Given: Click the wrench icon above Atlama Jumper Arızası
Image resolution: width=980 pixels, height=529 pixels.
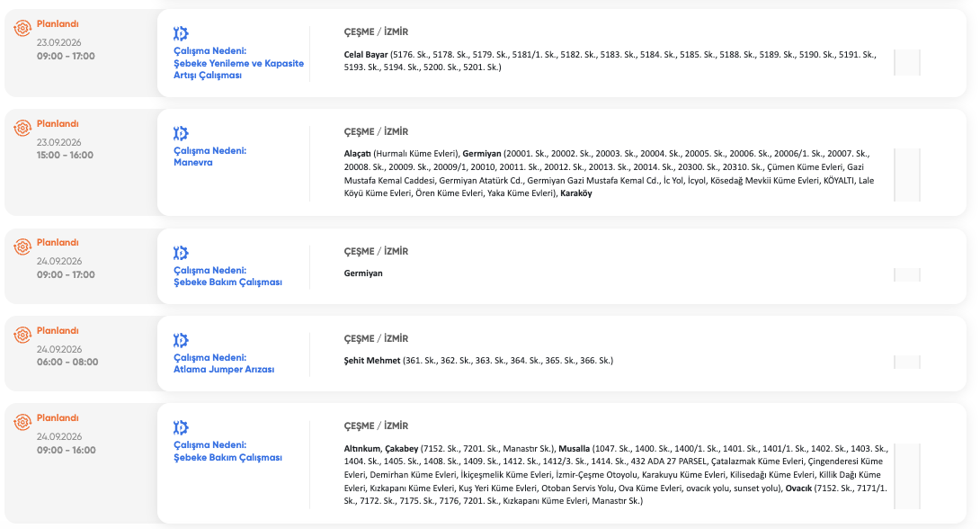Looking at the screenshot, I should click(181, 340).
